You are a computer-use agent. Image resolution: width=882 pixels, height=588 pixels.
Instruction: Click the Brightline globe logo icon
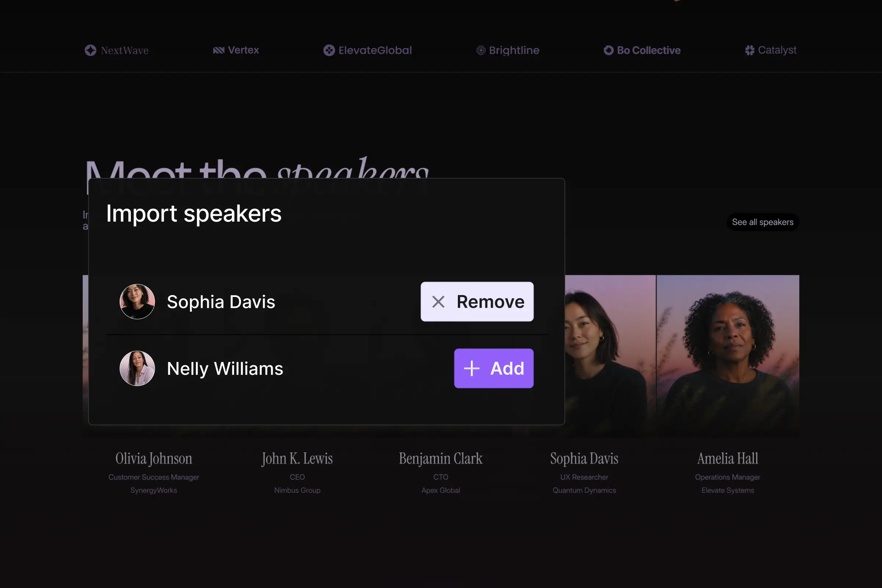[x=481, y=50]
